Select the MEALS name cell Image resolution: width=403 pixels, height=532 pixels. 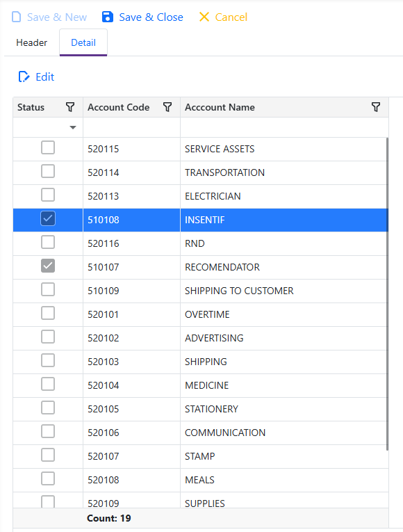pyautogui.click(x=283, y=480)
